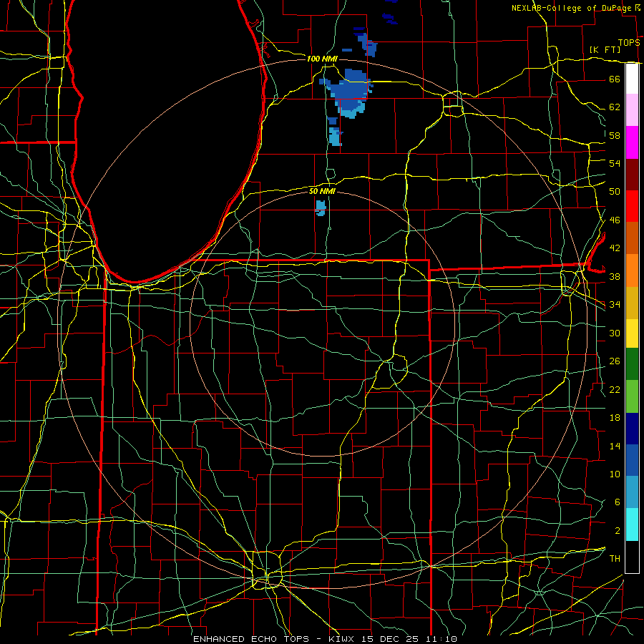Select the dark orange legend band
Viewport: 644px width, 644px height.
[x=632, y=238]
